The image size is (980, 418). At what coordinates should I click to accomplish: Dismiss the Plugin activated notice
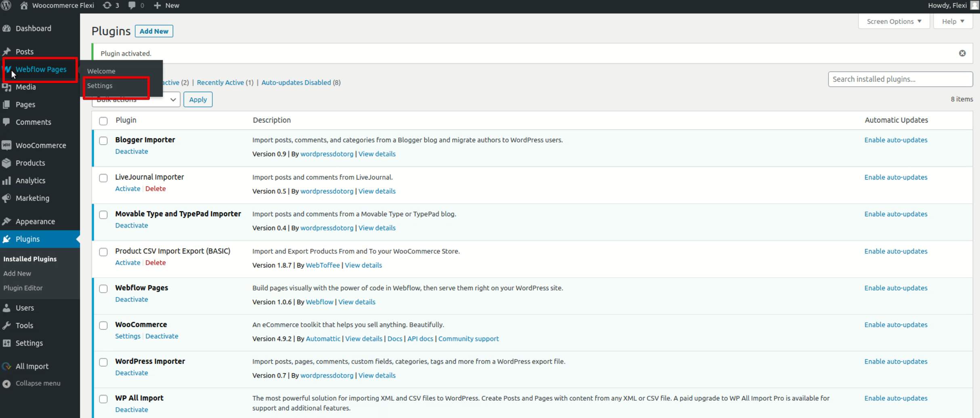pos(962,53)
